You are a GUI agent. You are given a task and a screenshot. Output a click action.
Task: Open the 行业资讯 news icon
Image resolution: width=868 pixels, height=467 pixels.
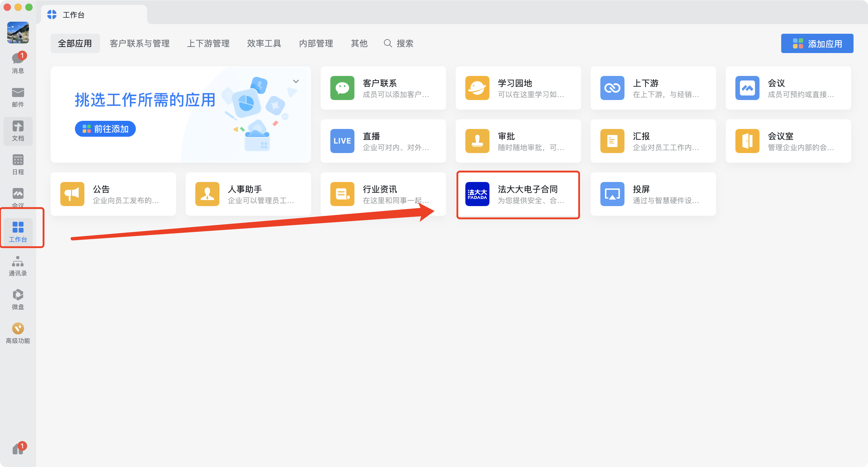[342, 194]
